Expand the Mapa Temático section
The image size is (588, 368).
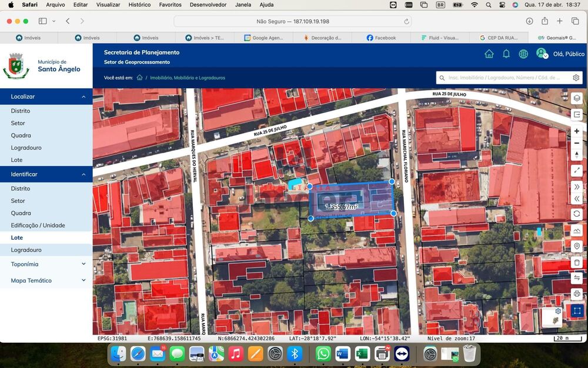pyautogui.click(x=83, y=280)
